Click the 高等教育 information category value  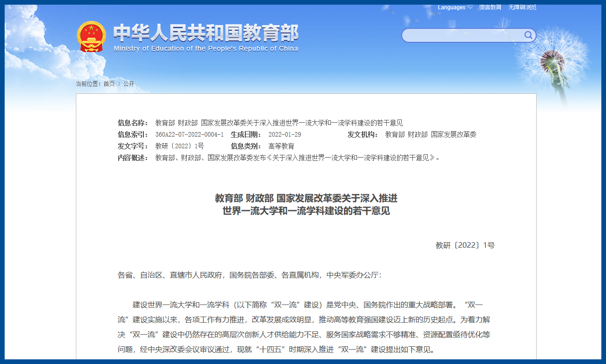(281, 146)
